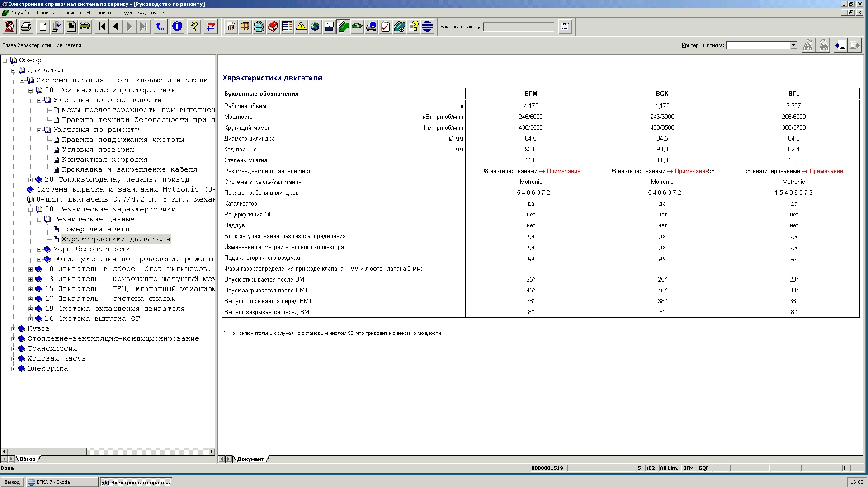Open the ? help menu
The image size is (868, 488).
pyautogui.click(x=163, y=13)
